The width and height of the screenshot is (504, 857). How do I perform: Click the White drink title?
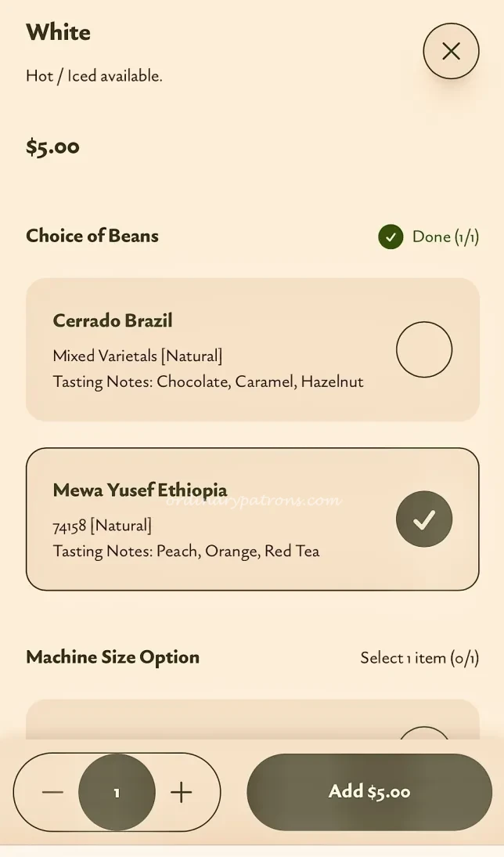[x=58, y=33]
